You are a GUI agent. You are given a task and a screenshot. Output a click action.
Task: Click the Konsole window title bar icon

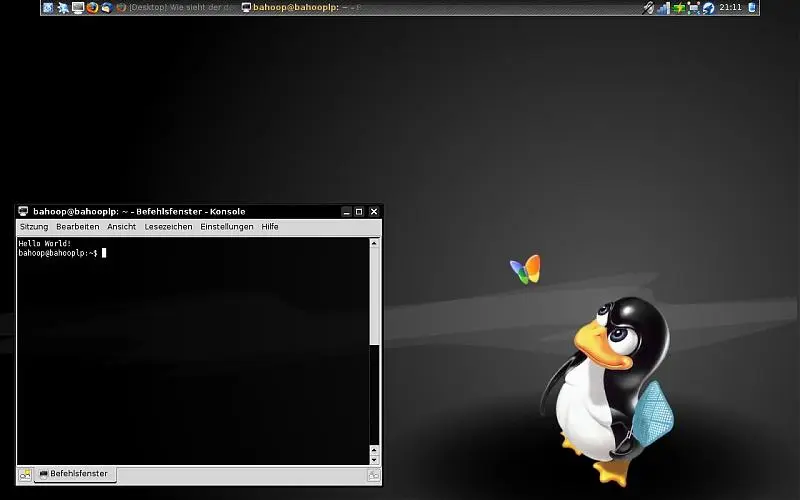[23, 211]
